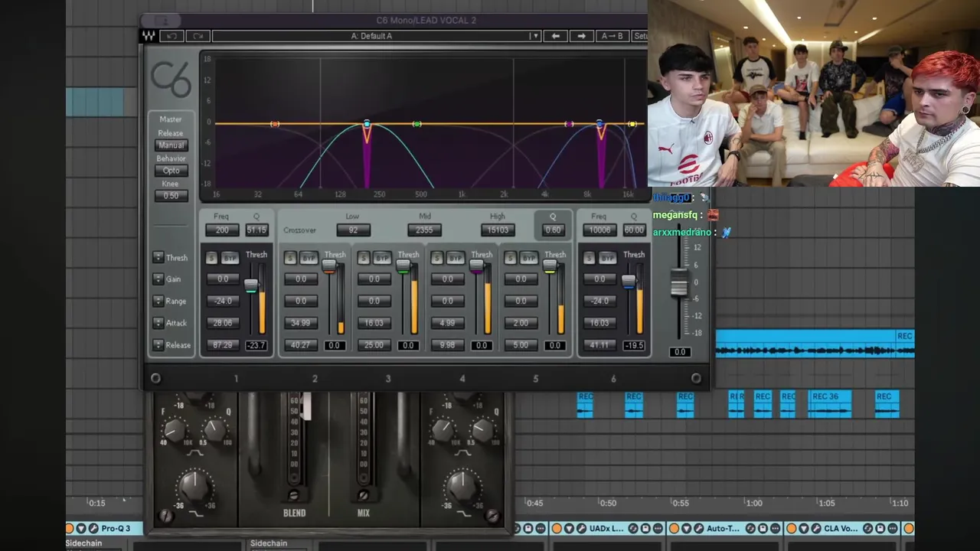980x551 pixels.
Task: Click the MIX knob on lower plugin
Action: [364, 496]
